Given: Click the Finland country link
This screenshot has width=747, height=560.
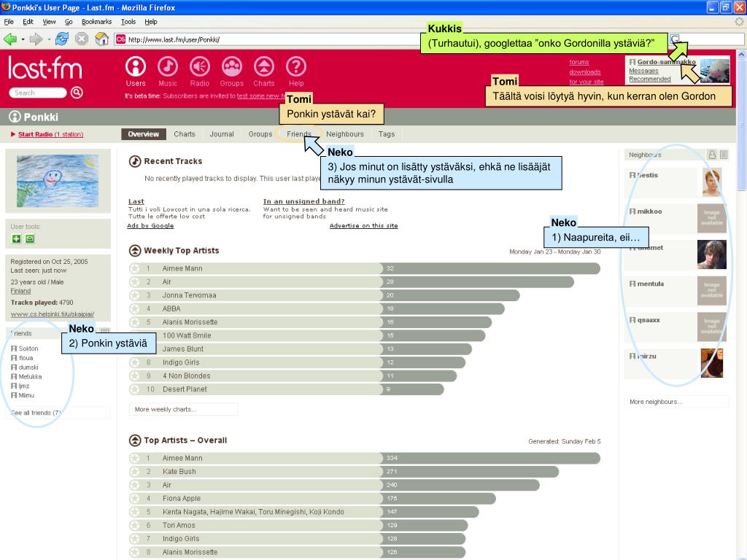Looking at the screenshot, I should click(20, 291).
